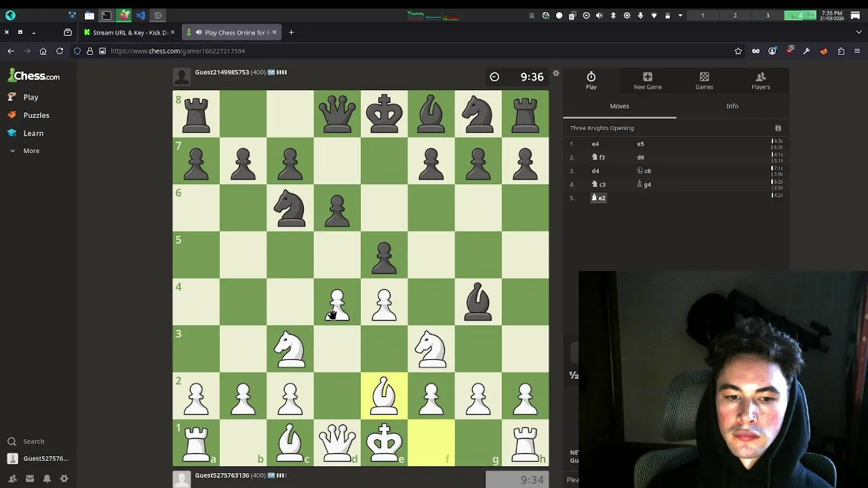
Task: Click the Chess.com logo
Action: [34, 76]
